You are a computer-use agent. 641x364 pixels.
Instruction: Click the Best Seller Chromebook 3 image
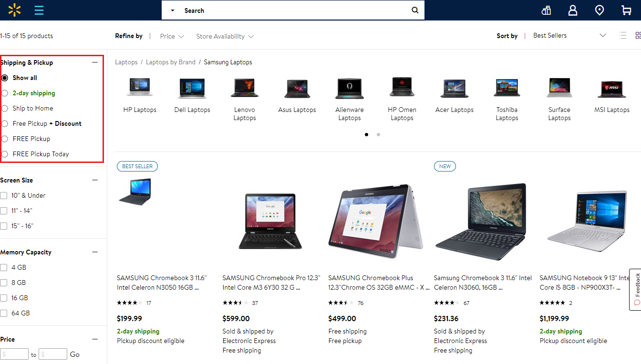(x=135, y=192)
